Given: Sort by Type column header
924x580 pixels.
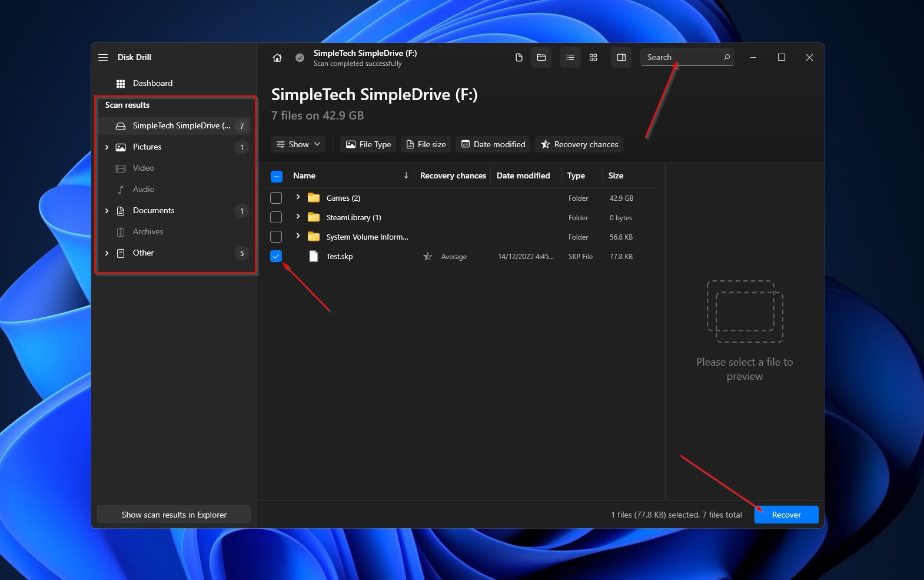Looking at the screenshot, I should [576, 175].
